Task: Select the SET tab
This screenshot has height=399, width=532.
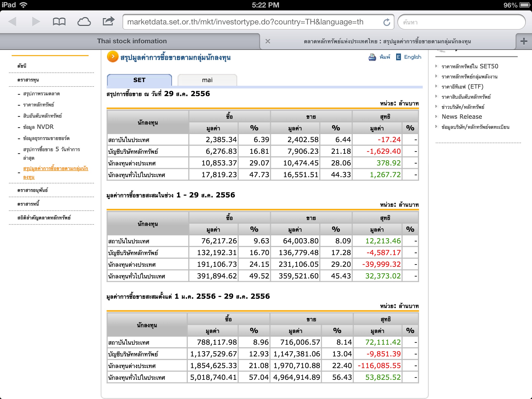Action: point(139,80)
